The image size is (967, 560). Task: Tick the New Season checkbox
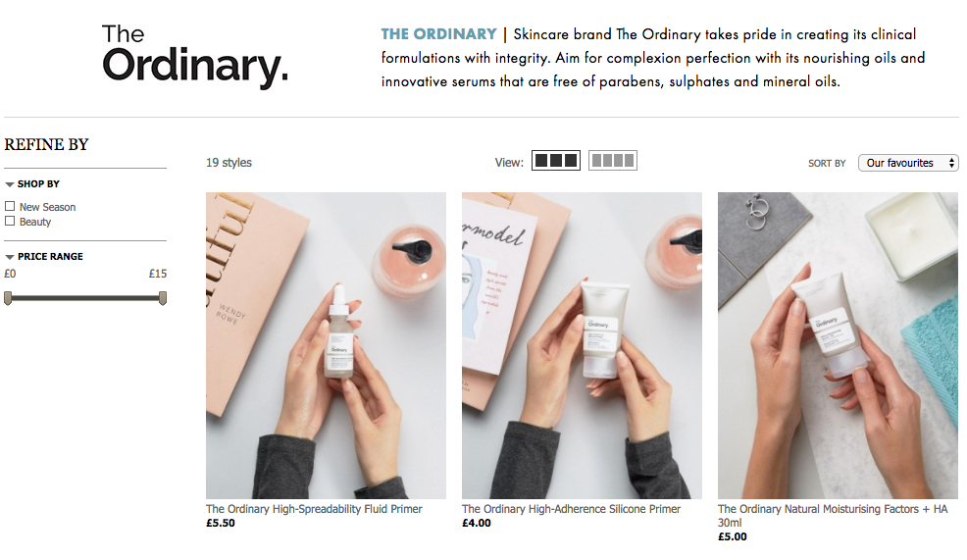click(10, 206)
